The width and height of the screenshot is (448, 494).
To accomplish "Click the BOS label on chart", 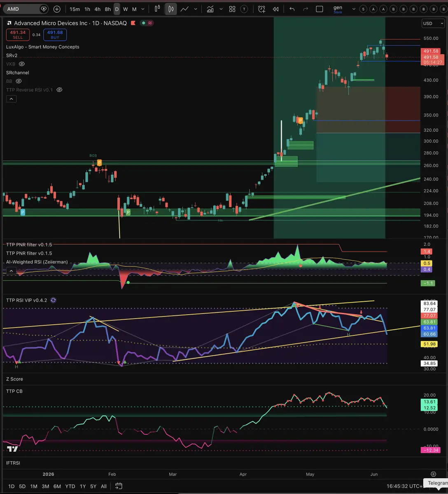I will tap(93, 156).
